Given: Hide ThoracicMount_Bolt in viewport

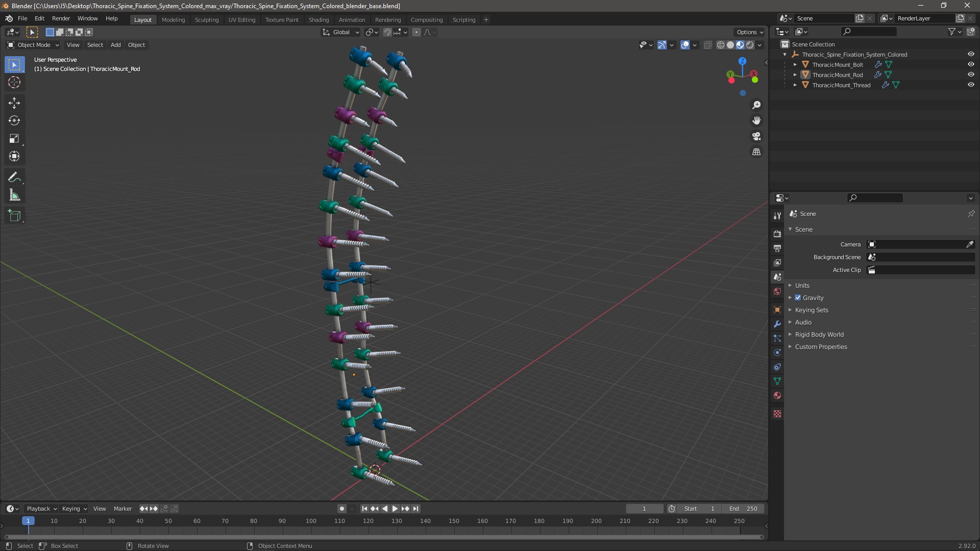Looking at the screenshot, I should 971,65.
